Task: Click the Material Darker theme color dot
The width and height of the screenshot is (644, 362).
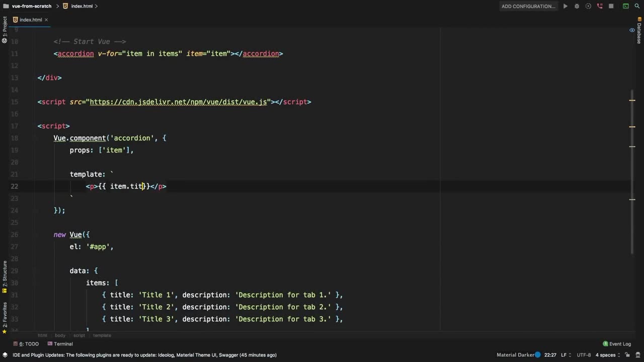Action: [x=537, y=354]
